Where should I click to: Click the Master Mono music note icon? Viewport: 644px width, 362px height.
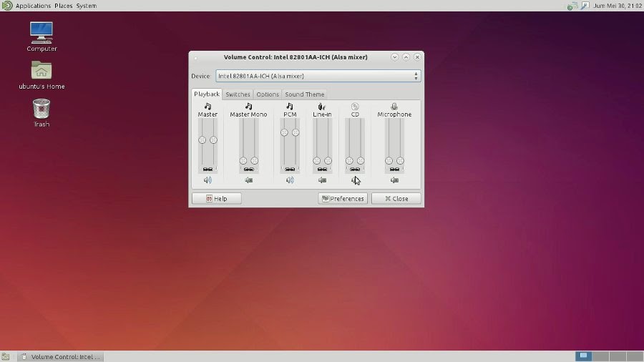pos(248,107)
